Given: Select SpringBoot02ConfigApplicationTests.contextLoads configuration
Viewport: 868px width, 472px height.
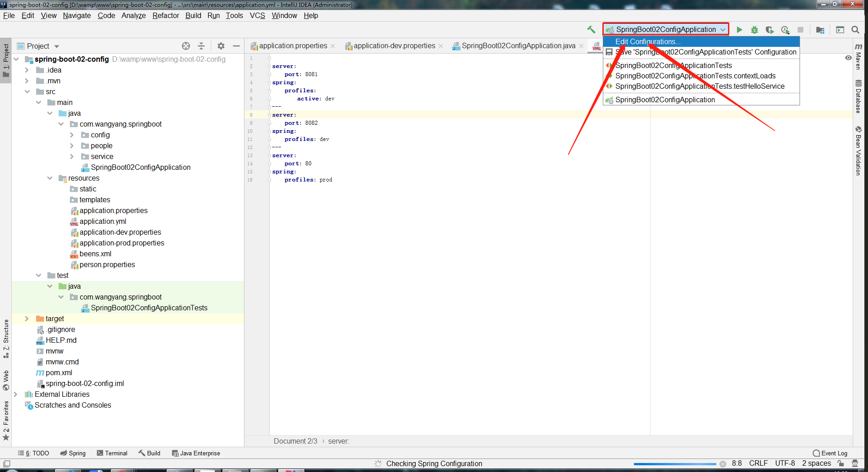Looking at the screenshot, I should coord(701,76).
